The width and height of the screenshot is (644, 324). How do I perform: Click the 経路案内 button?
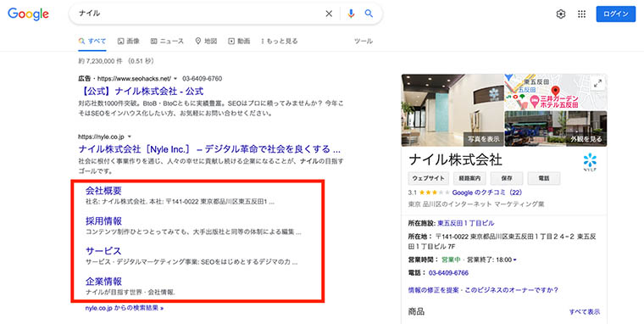tap(469, 178)
